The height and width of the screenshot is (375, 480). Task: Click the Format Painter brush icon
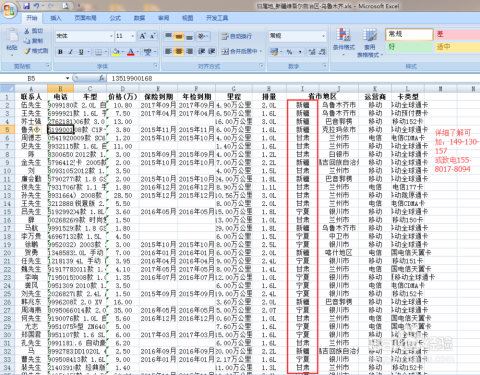coord(36,51)
